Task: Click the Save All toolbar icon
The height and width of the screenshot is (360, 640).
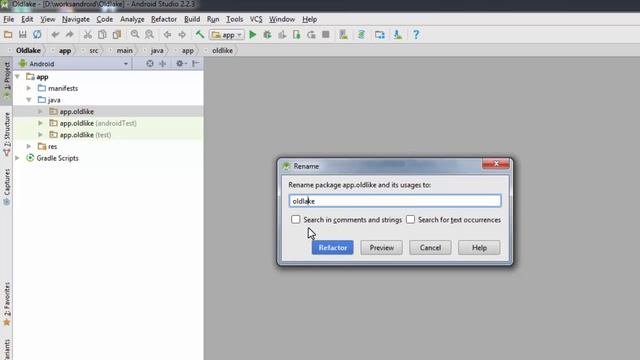Action: pos(22,35)
